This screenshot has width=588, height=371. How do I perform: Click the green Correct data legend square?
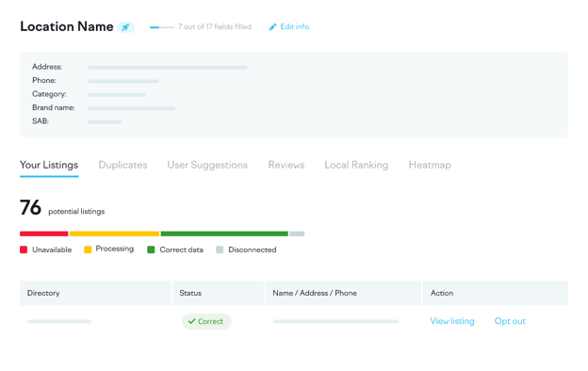coord(151,250)
